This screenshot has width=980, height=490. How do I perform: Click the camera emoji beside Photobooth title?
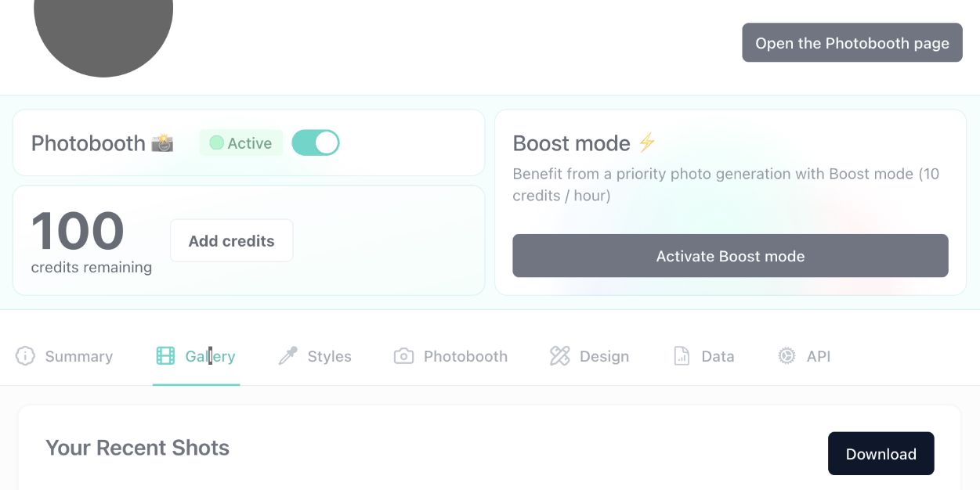tap(162, 143)
